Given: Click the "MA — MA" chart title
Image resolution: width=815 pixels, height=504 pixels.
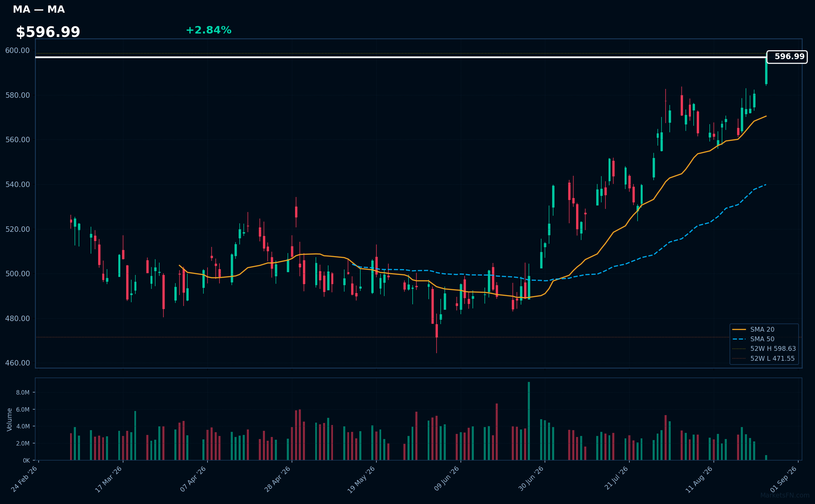Looking at the screenshot, I should [39, 10].
